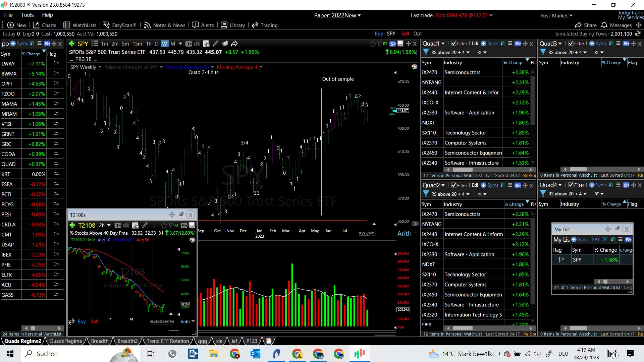The width and height of the screenshot is (644, 362).
Task: Flag the LWAY row in watchlist
Action: click(56, 63)
